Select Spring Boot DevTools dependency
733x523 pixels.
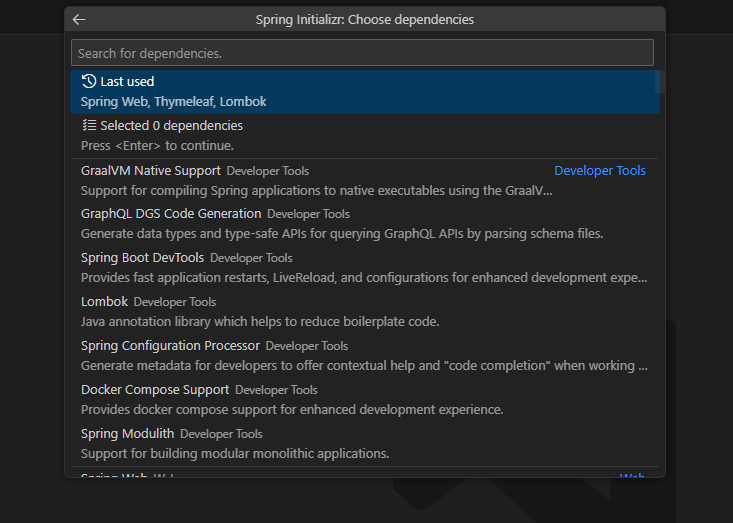coord(365,267)
